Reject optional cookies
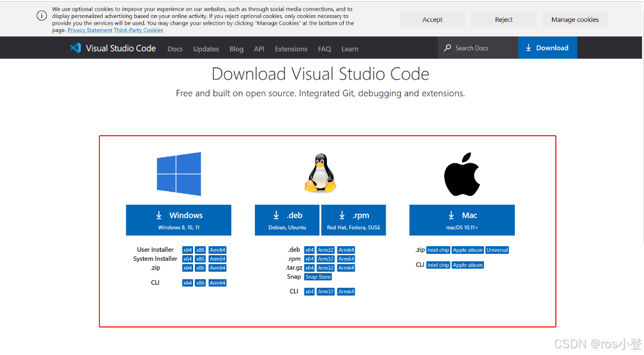The width and height of the screenshot is (644, 355). click(x=504, y=19)
